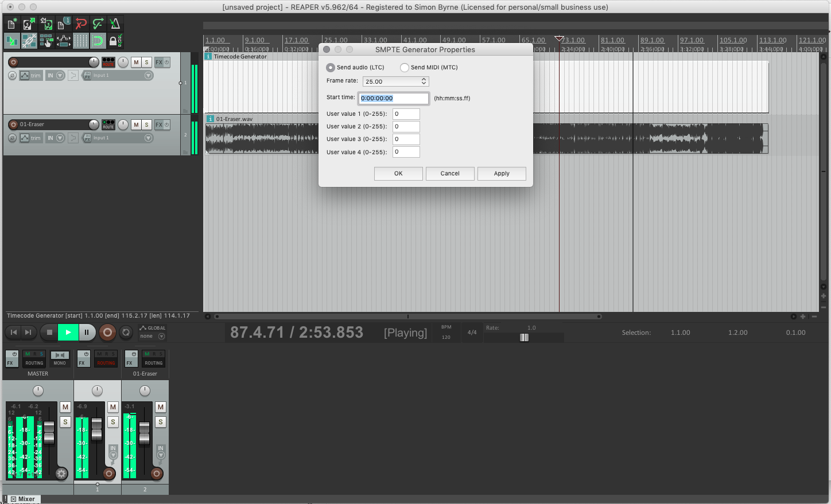Open MASTER ROUTING button in mixer

pyautogui.click(x=34, y=358)
